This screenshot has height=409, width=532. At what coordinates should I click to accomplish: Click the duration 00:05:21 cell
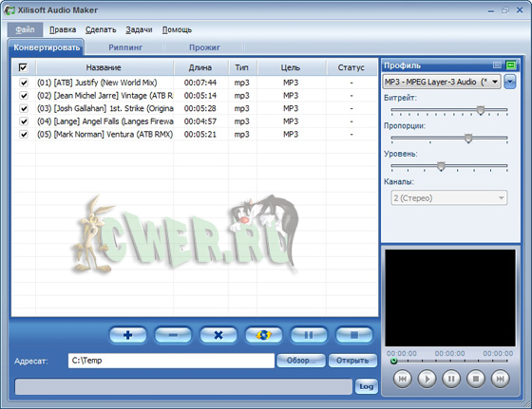[200, 134]
